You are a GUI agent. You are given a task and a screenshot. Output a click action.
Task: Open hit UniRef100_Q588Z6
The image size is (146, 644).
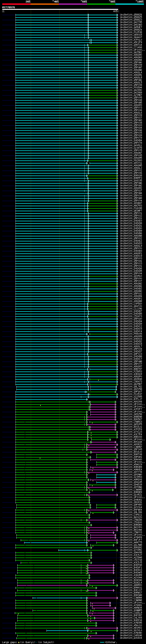point(131,15)
